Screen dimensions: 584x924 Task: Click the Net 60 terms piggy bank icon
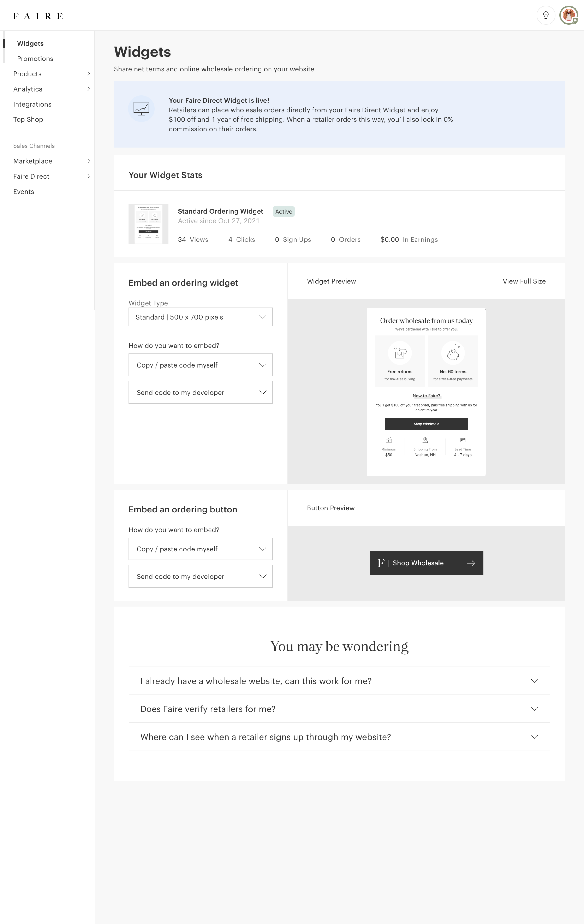453,353
